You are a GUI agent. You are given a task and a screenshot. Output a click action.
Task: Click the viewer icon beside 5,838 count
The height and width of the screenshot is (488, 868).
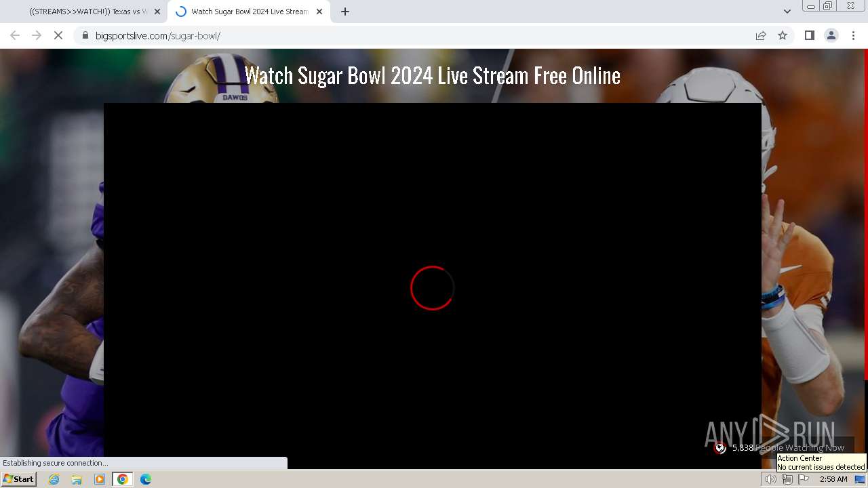(720, 447)
